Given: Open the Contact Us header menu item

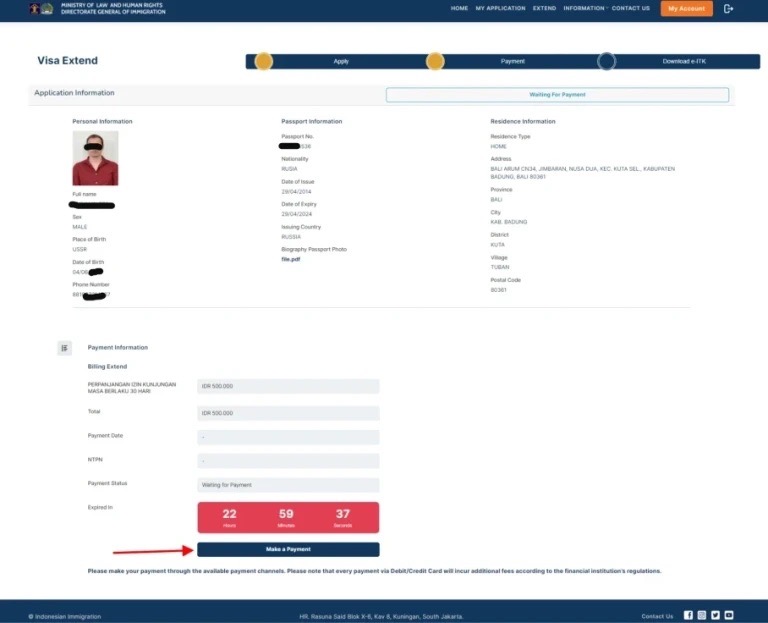Looking at the screenshot, I should (x=630, y=8).
